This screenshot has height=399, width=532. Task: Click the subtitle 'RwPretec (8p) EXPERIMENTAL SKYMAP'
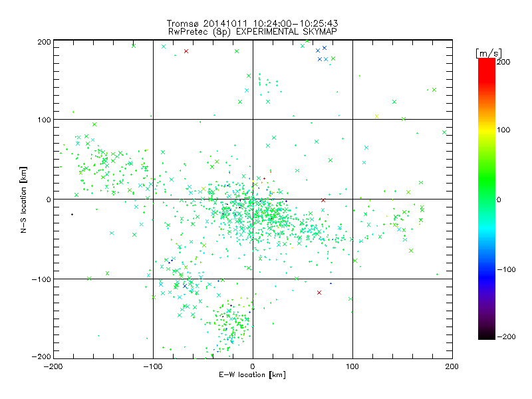pos(253,31)
